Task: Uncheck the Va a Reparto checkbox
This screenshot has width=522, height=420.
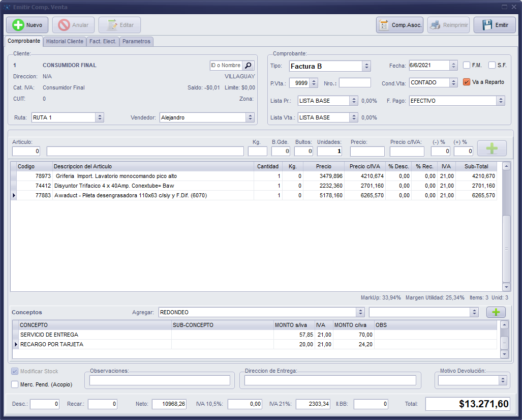Action: coord(467,82)
